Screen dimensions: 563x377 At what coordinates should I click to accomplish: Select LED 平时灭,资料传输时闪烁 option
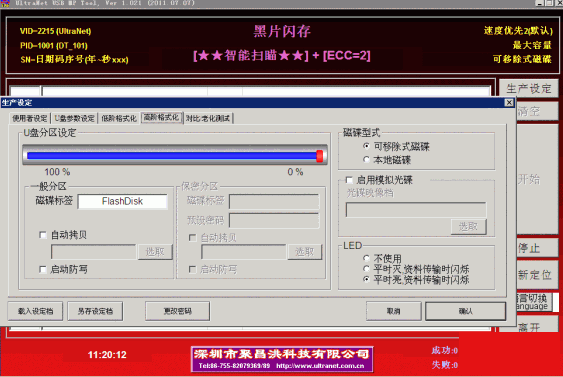click(366, 269)
